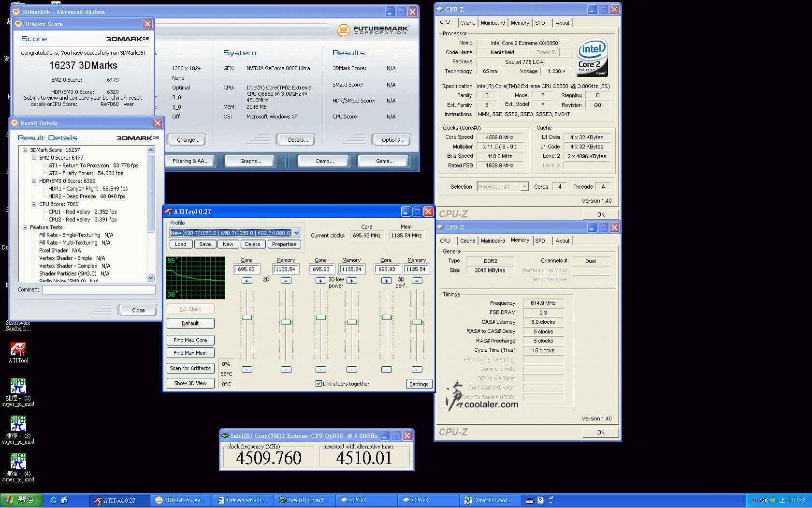The width and height of the screenshot is (812, 508).
Task: Click the Result Details scrollbar down arrow
Action: 151,278
